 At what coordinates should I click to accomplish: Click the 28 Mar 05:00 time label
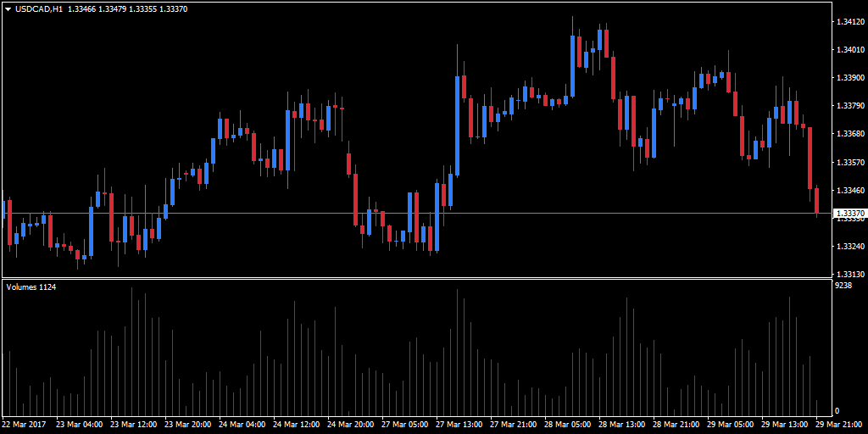[568, 425]
